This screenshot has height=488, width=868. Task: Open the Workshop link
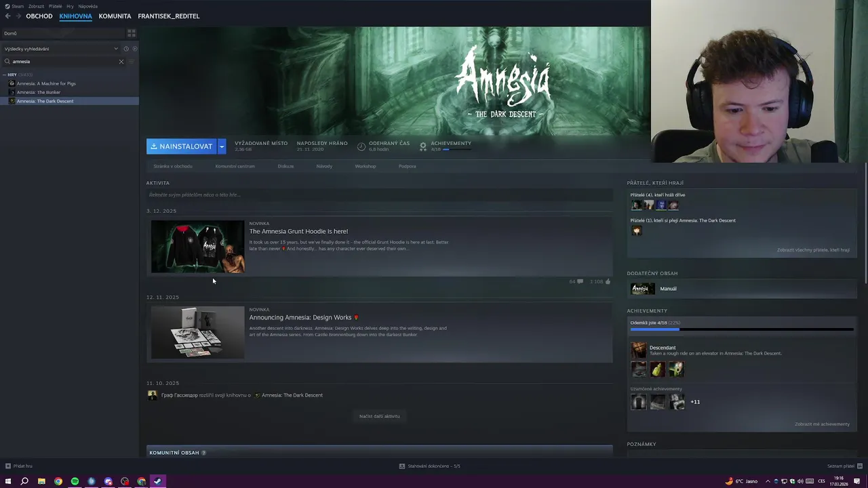pyautogui.click(x=366, y=166)
